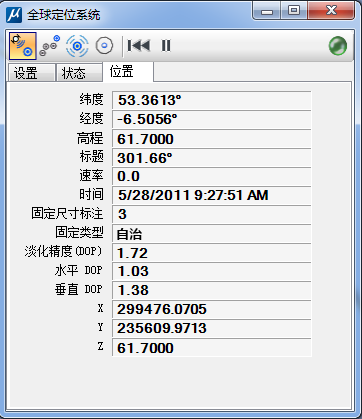Click the 高程 field showing 61.7000

[x=212, y=139]
